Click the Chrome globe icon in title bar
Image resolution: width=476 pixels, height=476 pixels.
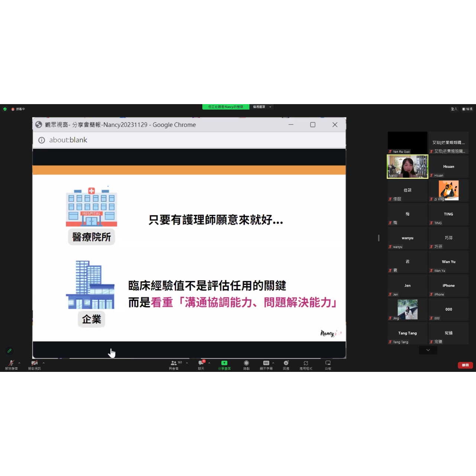point(39,125)
